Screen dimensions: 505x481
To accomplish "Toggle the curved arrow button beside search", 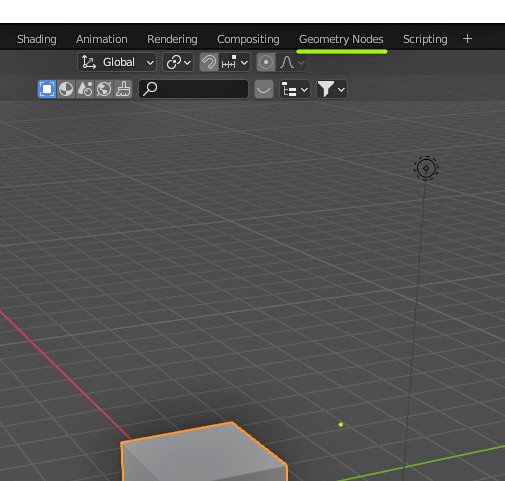I will pos(264,89).
